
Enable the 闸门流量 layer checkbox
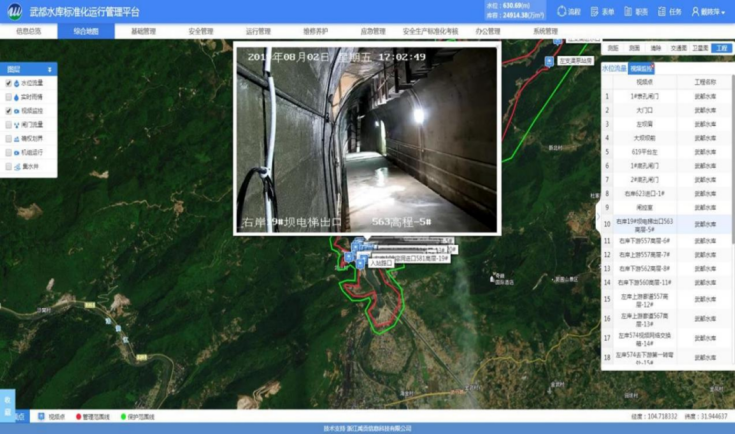[x=9, y=125]
